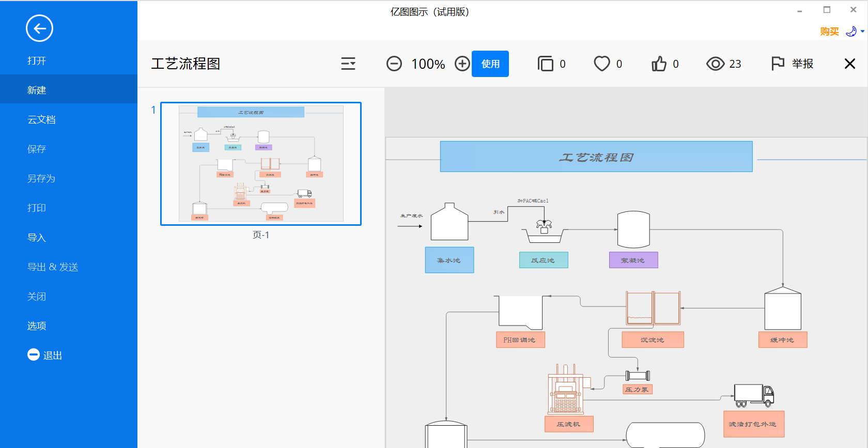
Task: Click the collection tank shape
Action: [450, 222]
